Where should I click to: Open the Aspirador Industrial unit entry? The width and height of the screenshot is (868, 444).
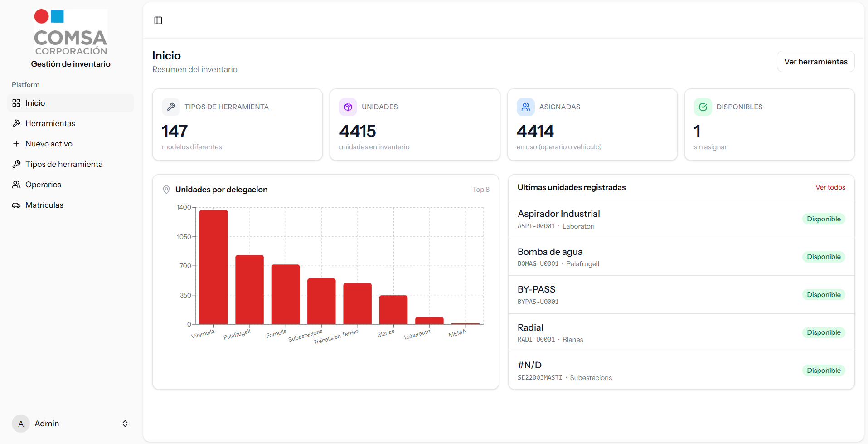coord(558,214)
